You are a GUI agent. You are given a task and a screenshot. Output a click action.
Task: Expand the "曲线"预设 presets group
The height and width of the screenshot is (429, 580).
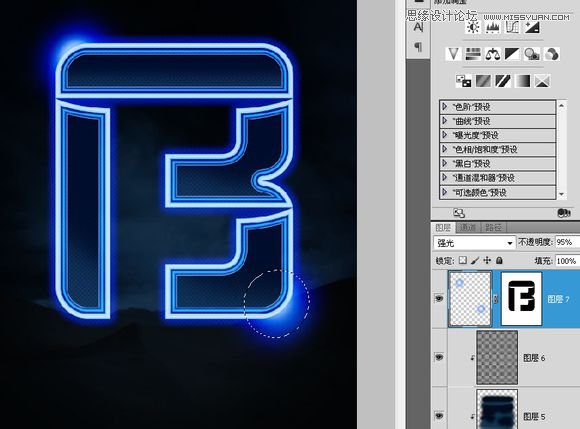(498, 121)
